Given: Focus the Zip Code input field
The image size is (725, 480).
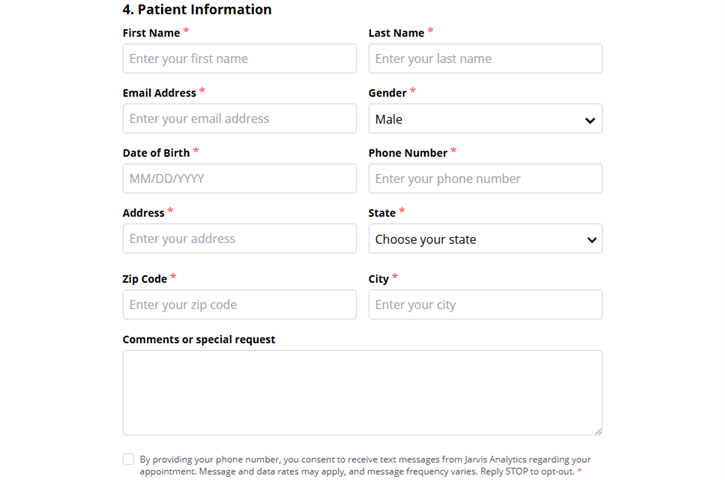Looking at the screenshot, I should click(239, 305).
